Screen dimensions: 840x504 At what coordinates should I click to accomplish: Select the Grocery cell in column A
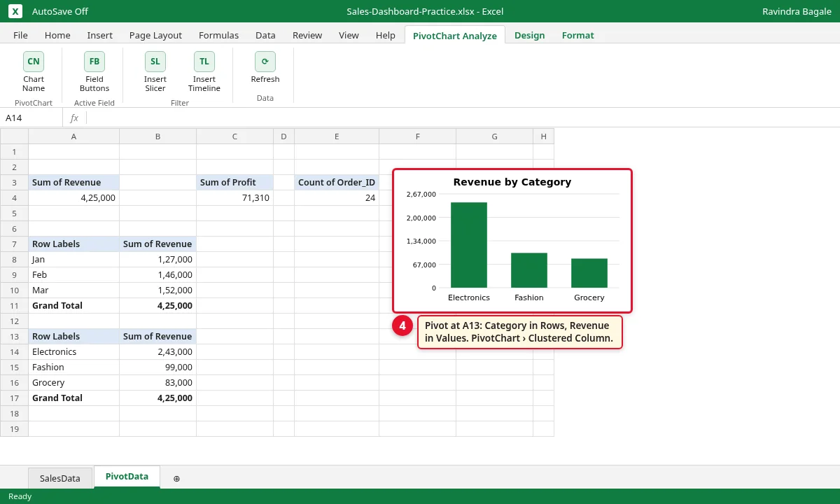point(74,383)
